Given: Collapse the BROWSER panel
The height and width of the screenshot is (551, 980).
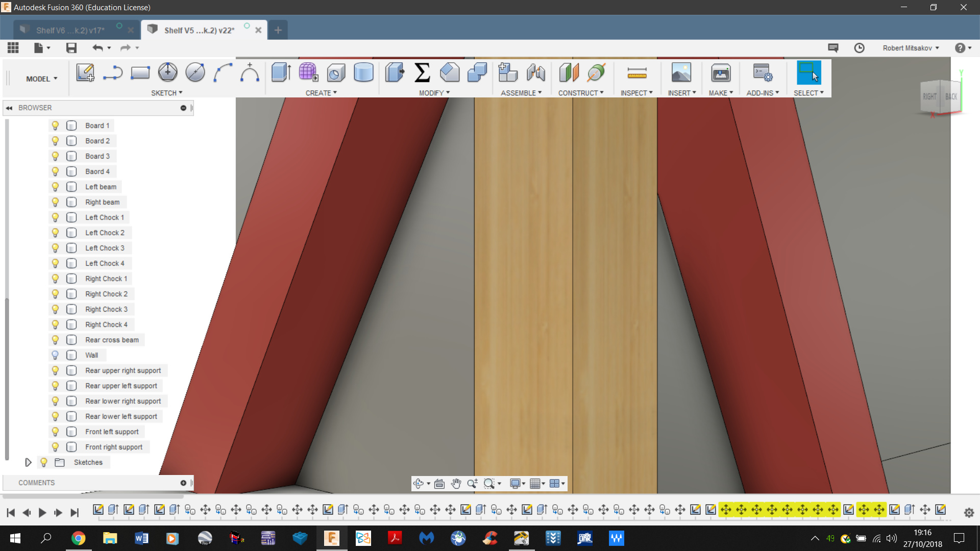Looking at the screenshot, I should [9, 108].
